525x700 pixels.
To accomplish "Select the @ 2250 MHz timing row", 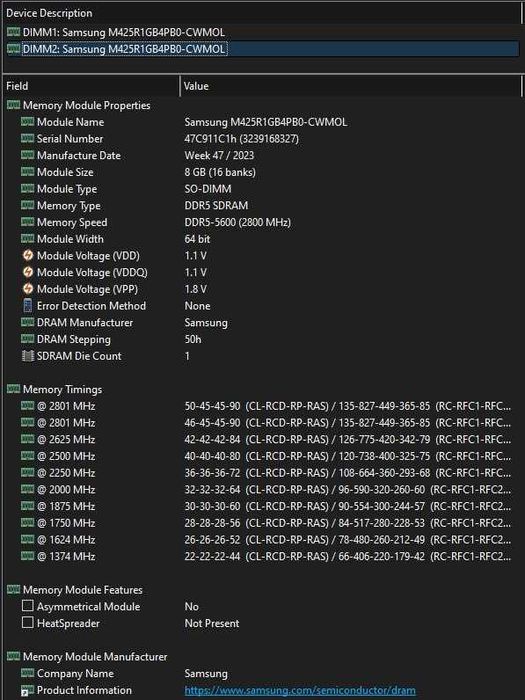I will (x=266, y=472).
